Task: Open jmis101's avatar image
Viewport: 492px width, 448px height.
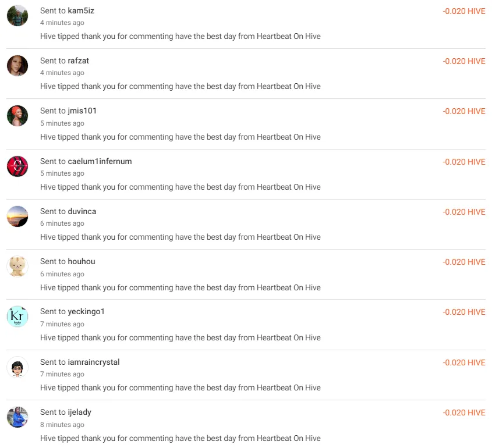Action: point(17,116)
